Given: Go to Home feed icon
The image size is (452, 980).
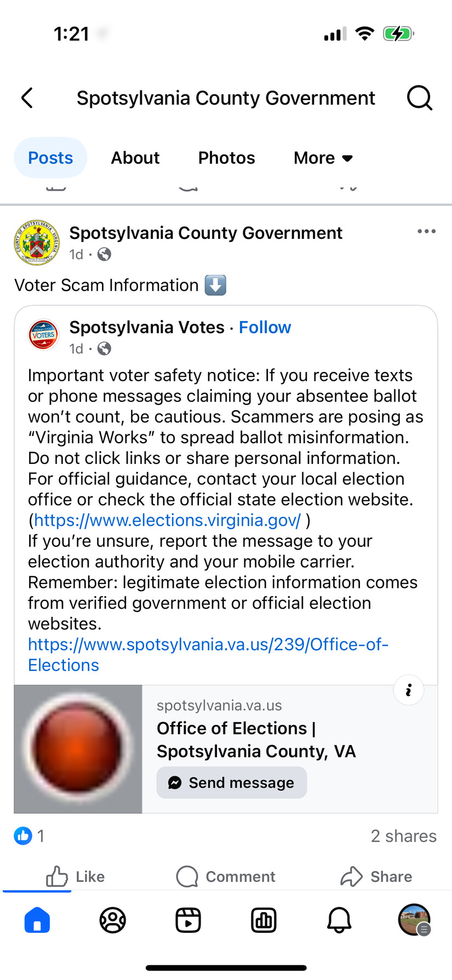Looking at the screenshot, I should coord(37,920).
